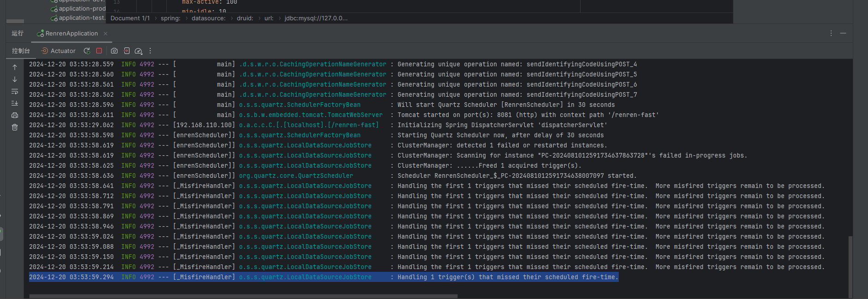Click 'Handling 1 trigger(s) that missed' message
The width and height of the screenshot is (868, 299).
pos(508,277)
